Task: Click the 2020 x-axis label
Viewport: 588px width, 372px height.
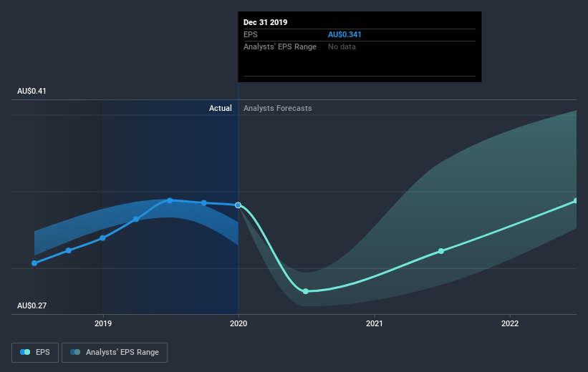Action: coord(238,323)
